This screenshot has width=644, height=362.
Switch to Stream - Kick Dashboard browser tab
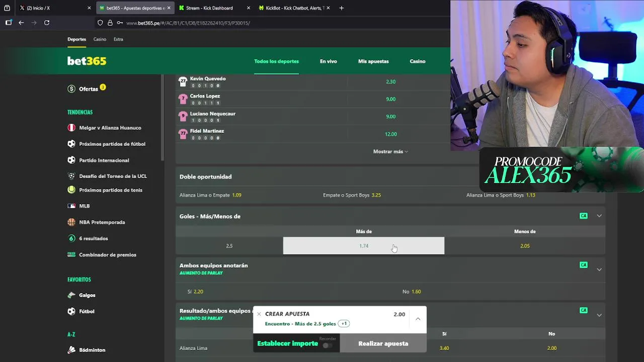click(x=214, y=8)
